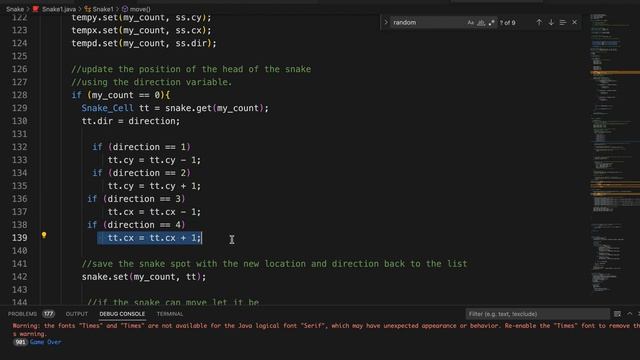The image size is (640, 360).
Task: Click the problems count badge 177
Action: pos(49,314)
